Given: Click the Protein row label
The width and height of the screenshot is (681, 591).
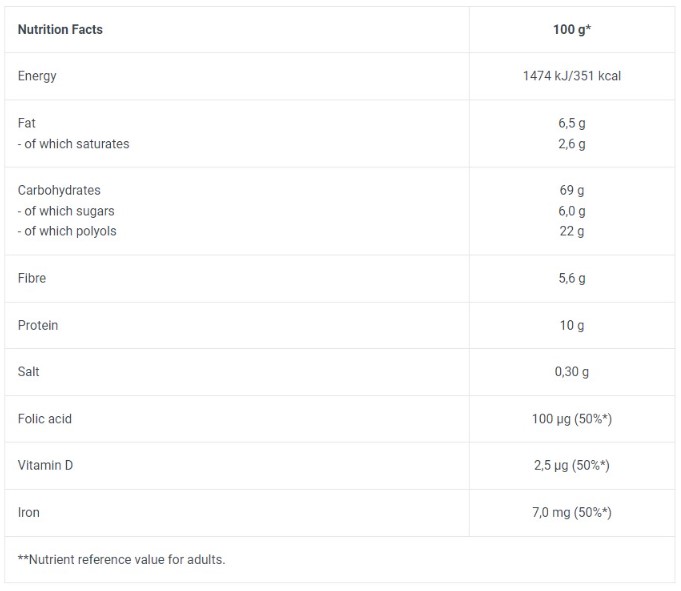Looking at the screenshot, I should (38, 325).
